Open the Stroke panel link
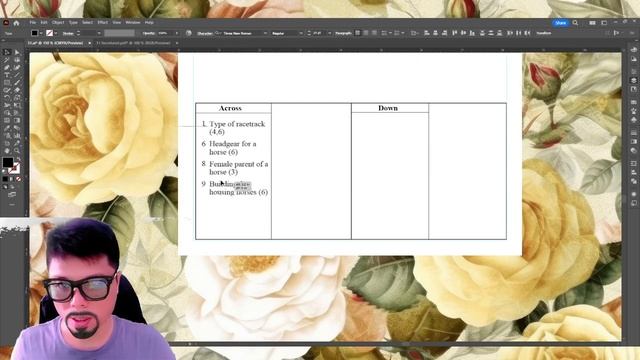Screen dimensions: 640x360 coord(68,33)
